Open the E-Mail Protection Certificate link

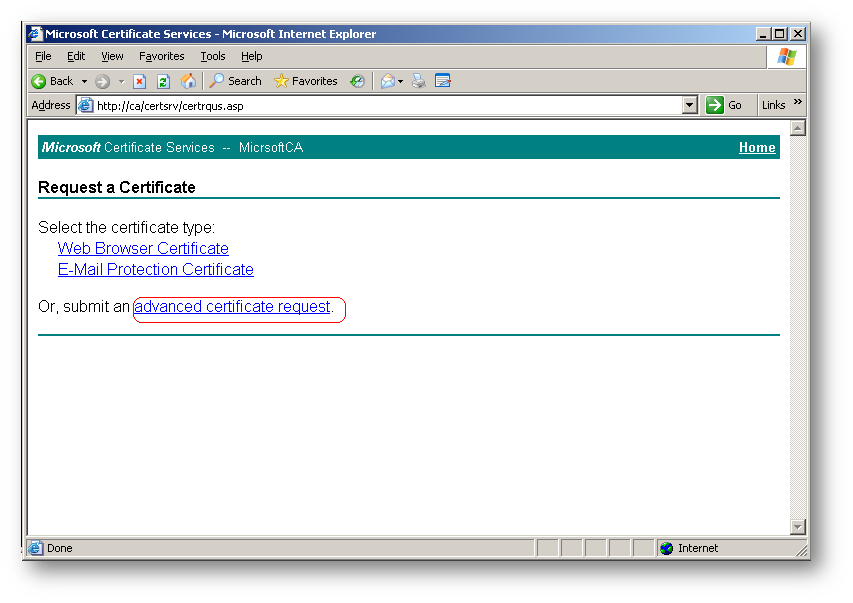(x=156, y=269)
